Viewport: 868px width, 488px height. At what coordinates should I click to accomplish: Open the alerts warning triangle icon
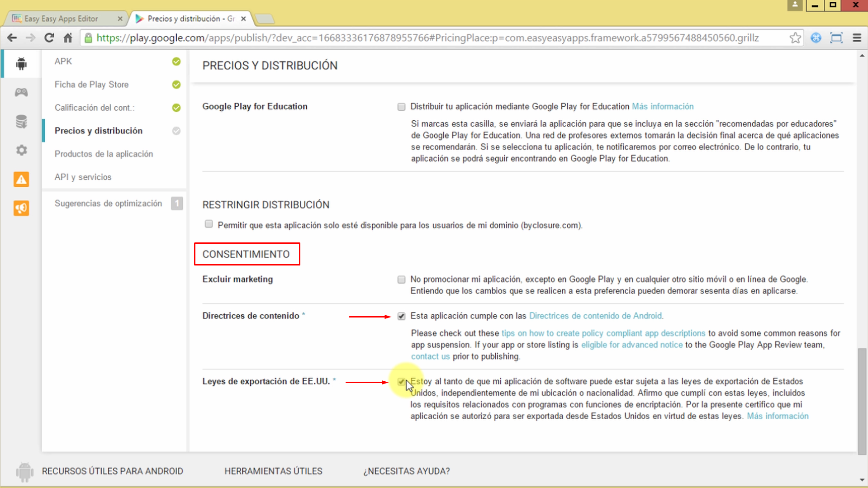[x=21, y=180]
